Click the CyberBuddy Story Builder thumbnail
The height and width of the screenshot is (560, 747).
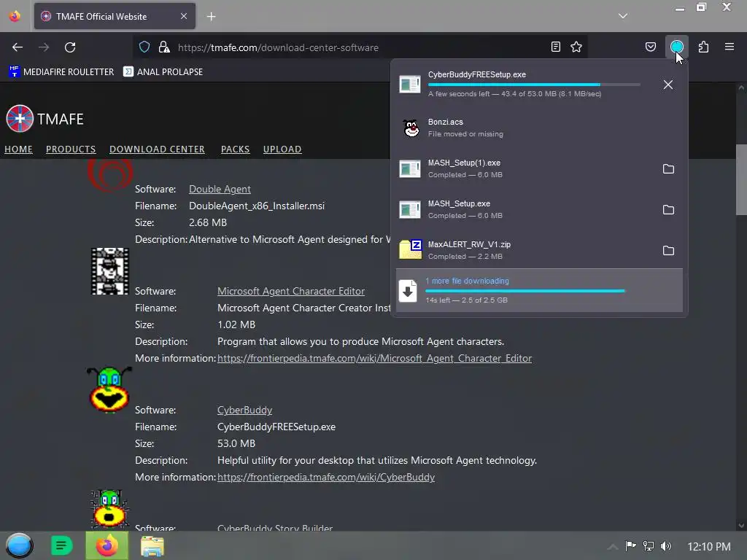109,508
